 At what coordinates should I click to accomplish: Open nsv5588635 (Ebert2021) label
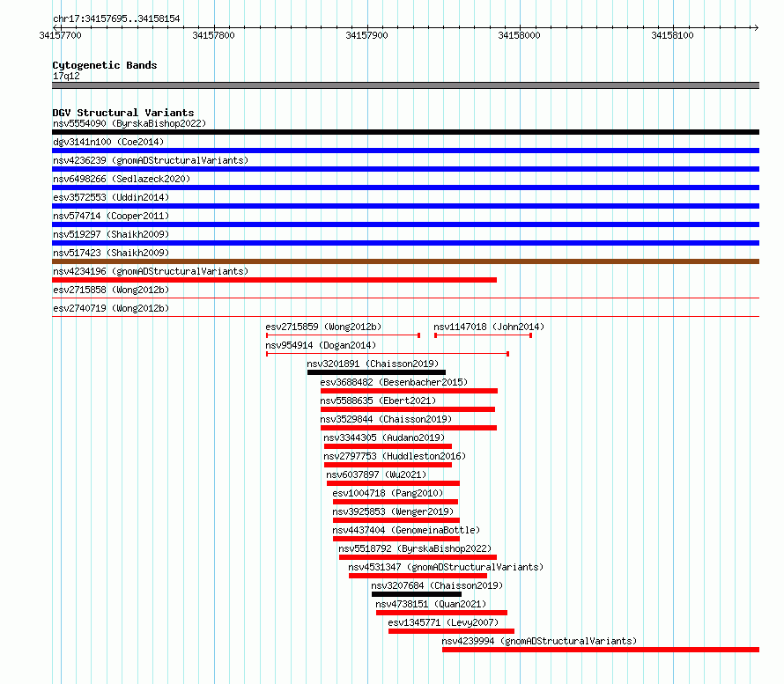click(x=378, y=401)
